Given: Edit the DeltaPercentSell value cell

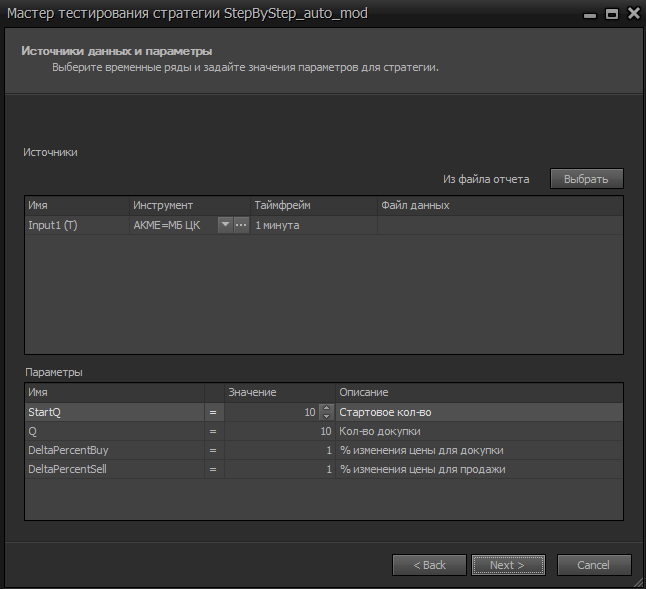Looking at the screenshot, I should click(280, 469).
